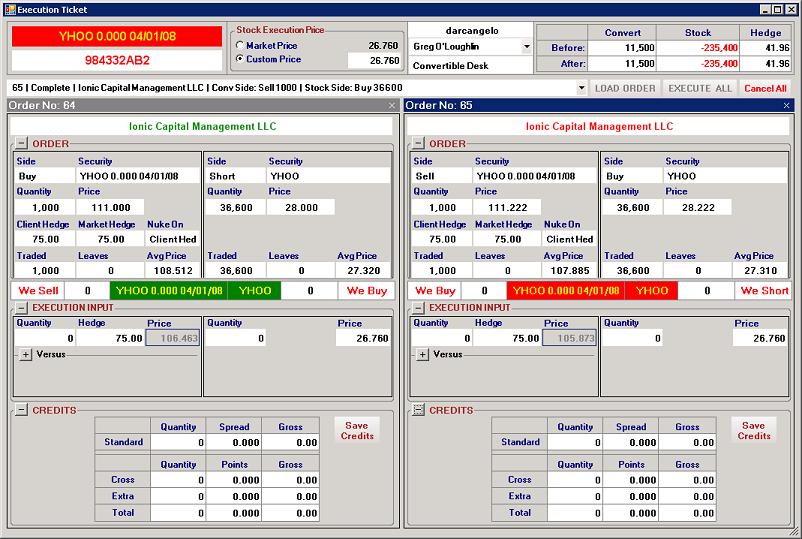This screenshot has width=802, height=539.
Task: Click the We Buy button in Order 64
Action: (366, 290)
